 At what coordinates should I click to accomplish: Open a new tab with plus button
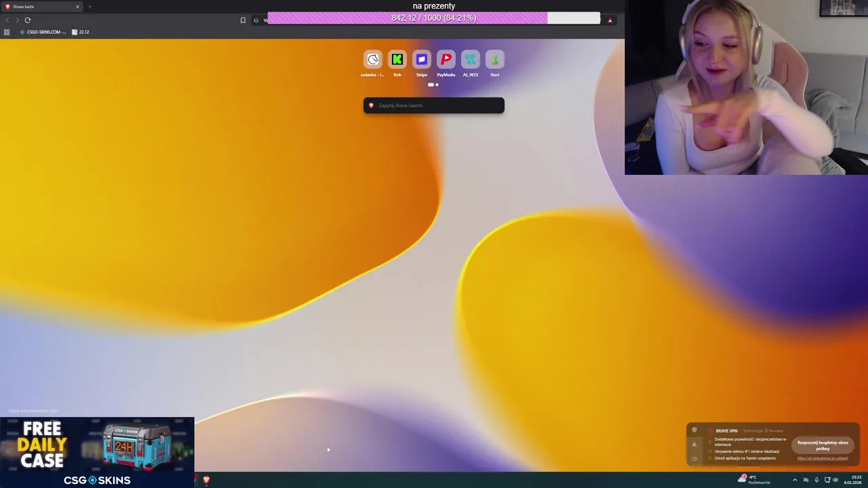90,7
